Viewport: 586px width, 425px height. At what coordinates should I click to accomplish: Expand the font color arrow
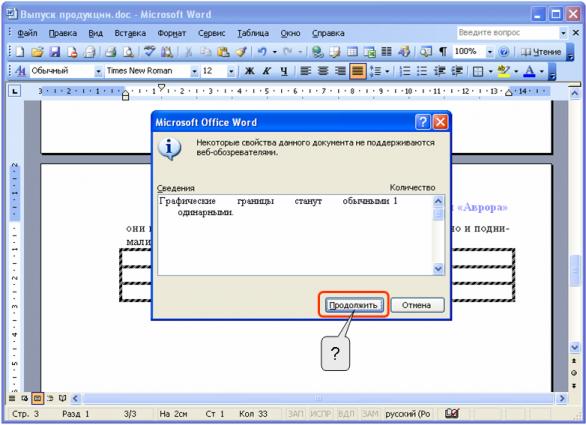(x=542, y=71)
